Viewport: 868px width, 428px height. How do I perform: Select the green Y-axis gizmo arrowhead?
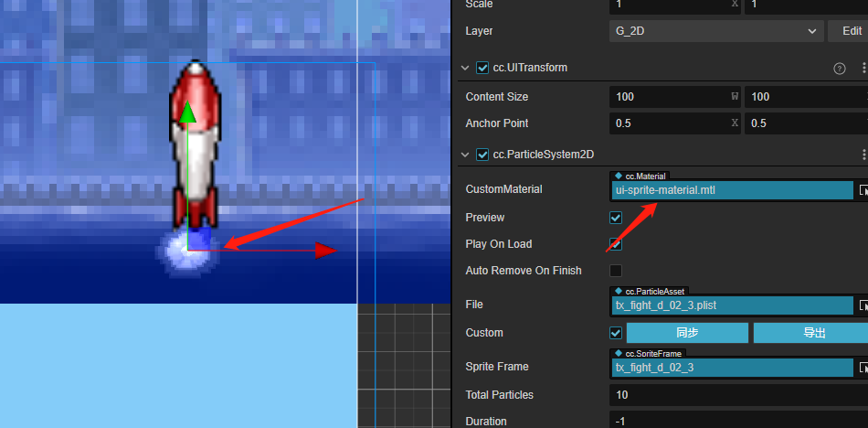[188, 112]
